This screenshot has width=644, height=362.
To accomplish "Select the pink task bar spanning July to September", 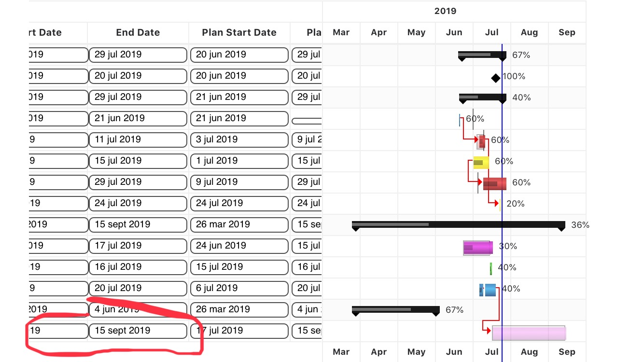I will 529,333.
